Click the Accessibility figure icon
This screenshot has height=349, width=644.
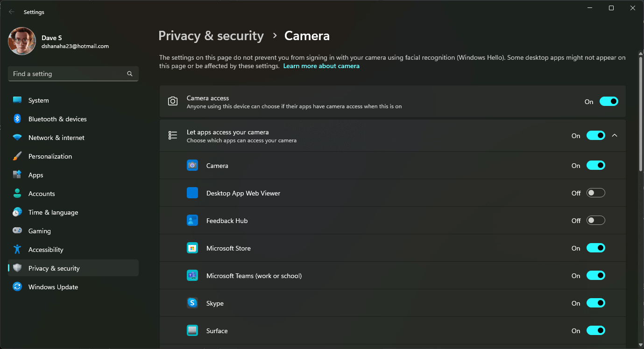(x=17, y=250)
